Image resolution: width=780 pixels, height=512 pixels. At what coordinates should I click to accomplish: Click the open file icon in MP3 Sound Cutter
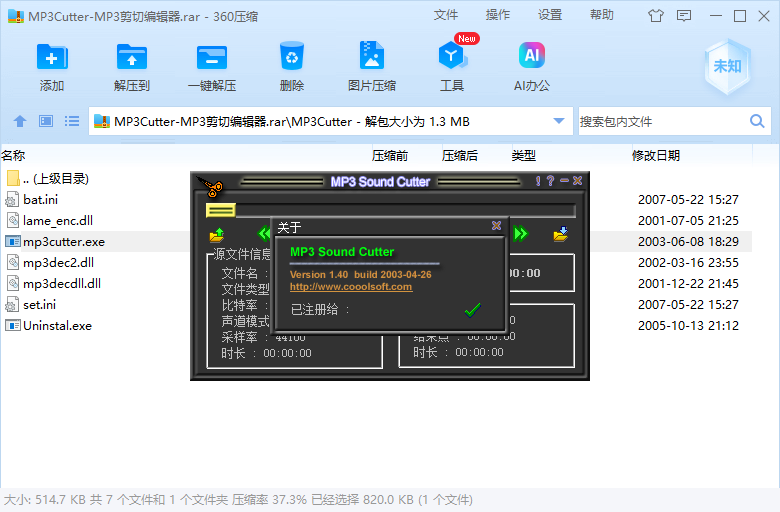click(217, 234)
